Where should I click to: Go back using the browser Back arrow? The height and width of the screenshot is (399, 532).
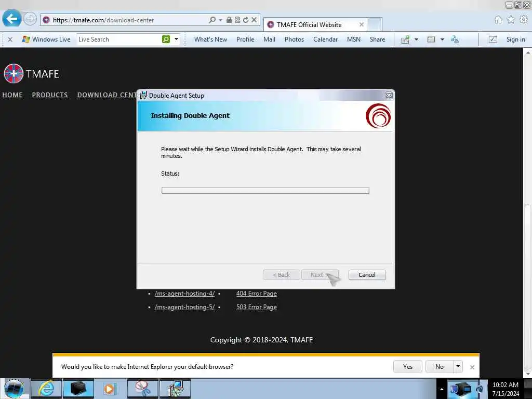click(11, 19)
